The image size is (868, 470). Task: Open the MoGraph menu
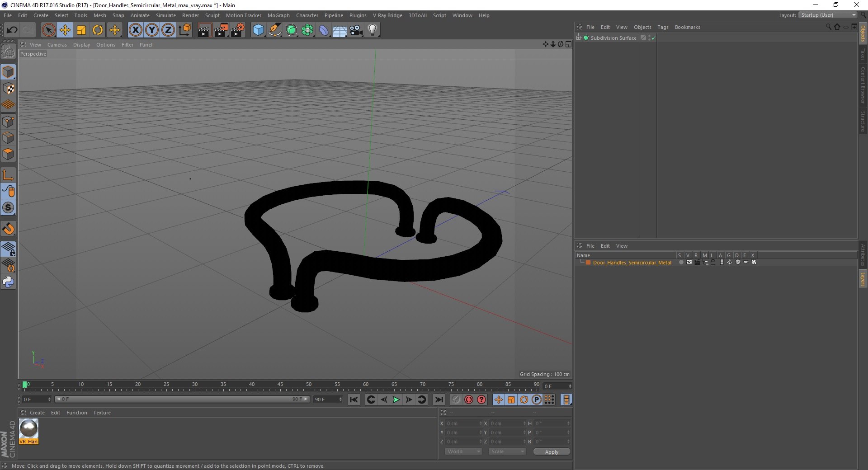(278, 15)
